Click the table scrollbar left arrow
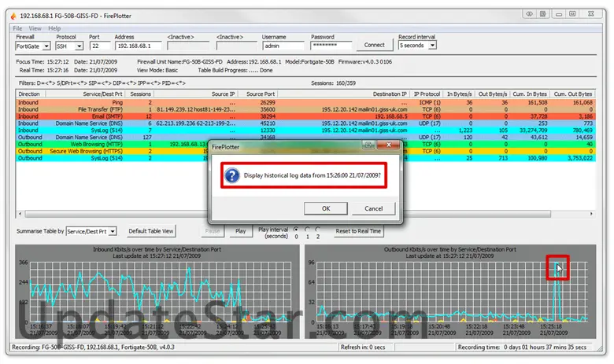The image size is (614, 364). [20, 214]
